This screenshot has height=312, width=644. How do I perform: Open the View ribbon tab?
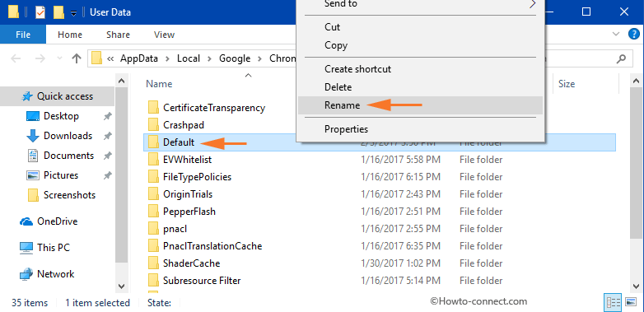tap(164, 35)
